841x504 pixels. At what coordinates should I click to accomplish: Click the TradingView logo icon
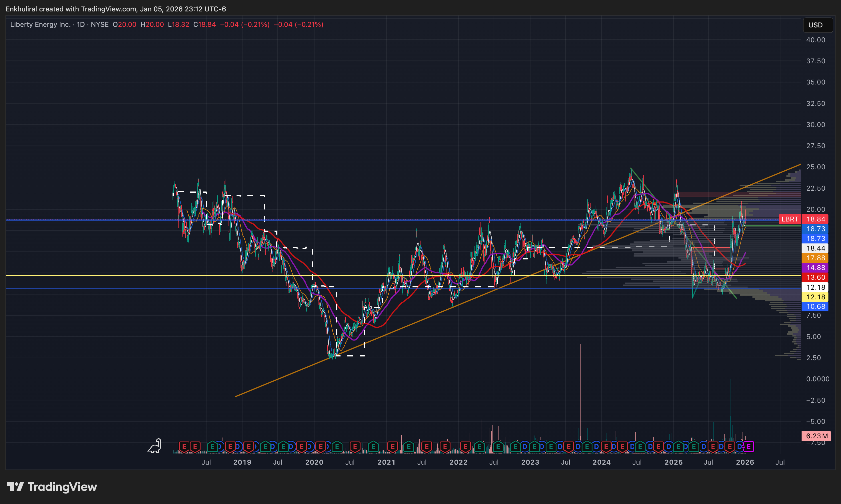point(15,487)
